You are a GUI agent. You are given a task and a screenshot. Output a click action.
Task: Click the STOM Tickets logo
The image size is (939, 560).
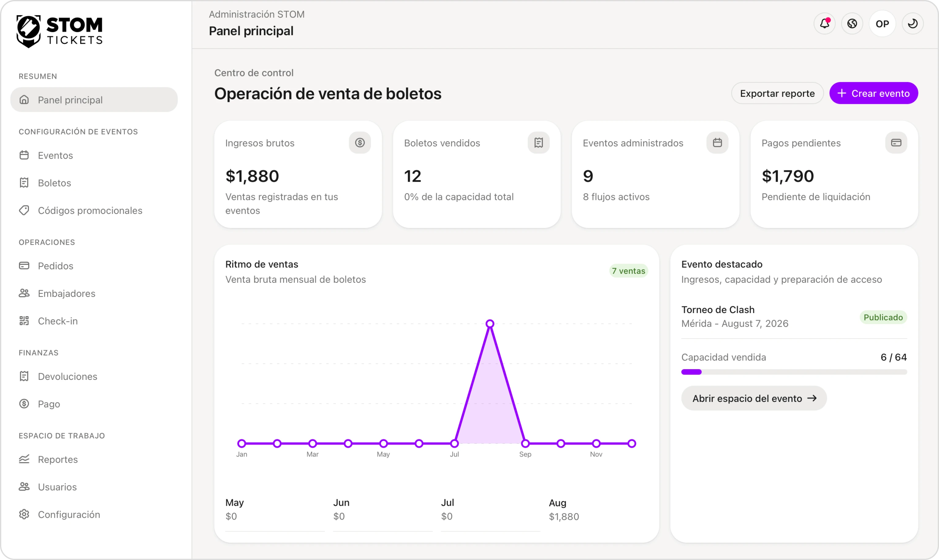click(x=60, y=31)
